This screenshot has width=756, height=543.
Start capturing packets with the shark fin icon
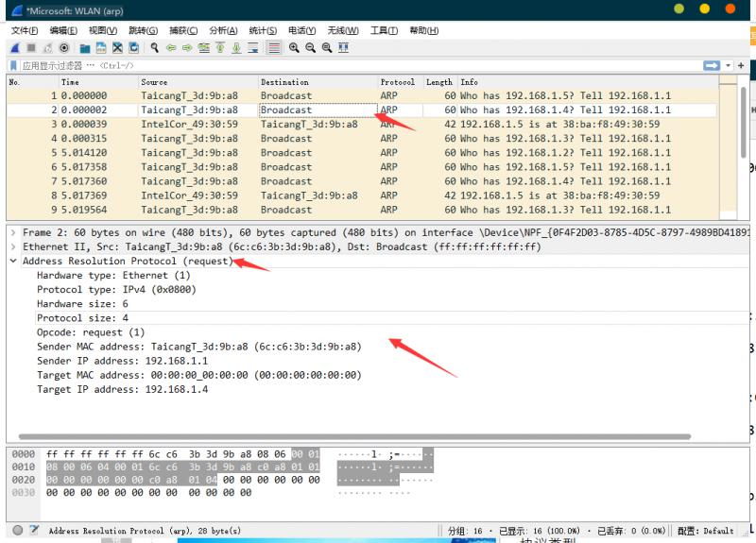coord(15,48)
